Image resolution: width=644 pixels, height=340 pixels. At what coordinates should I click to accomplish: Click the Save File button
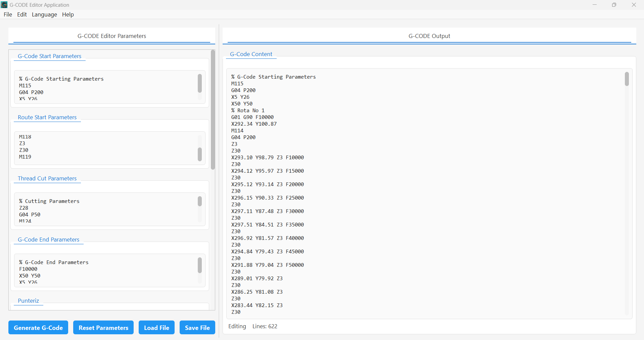(x=197, y=328)
